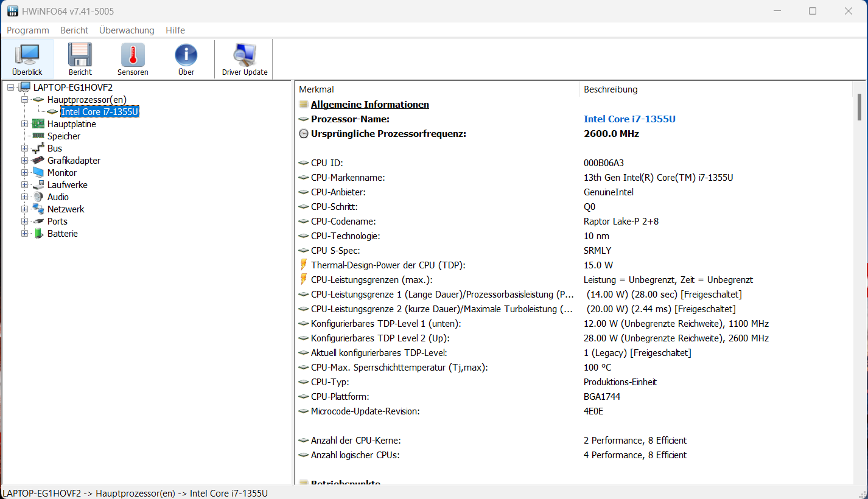Click the 100 °C Tj,max value

point(597,367)
